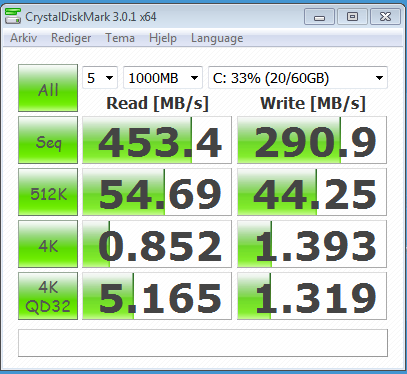Click the Seq read result 453.4
The width and height of the screenshot is (407, 374).
157,140
